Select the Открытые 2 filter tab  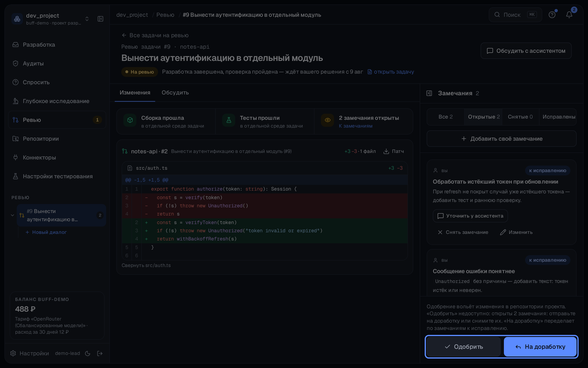[x=483, y=117]
